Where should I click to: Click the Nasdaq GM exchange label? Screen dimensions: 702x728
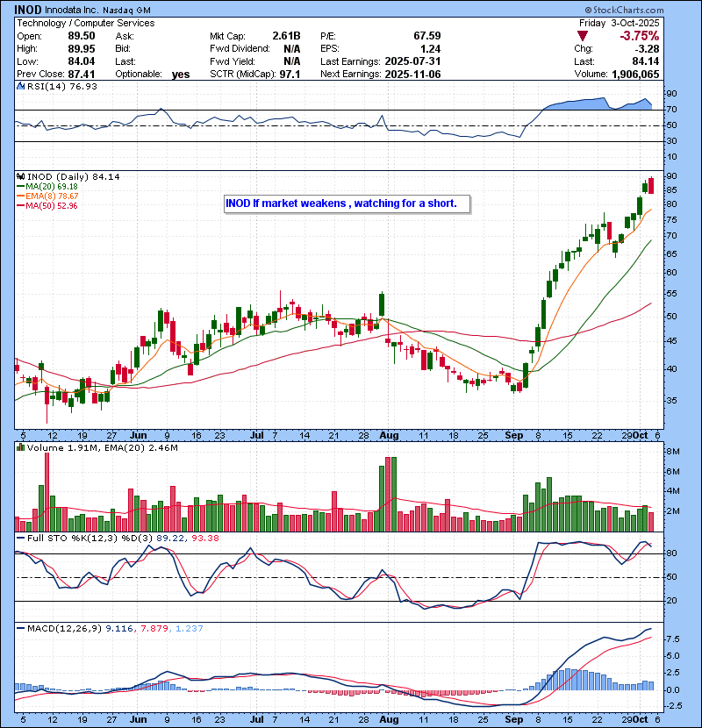pyautogui.click(x=126, y=10)
